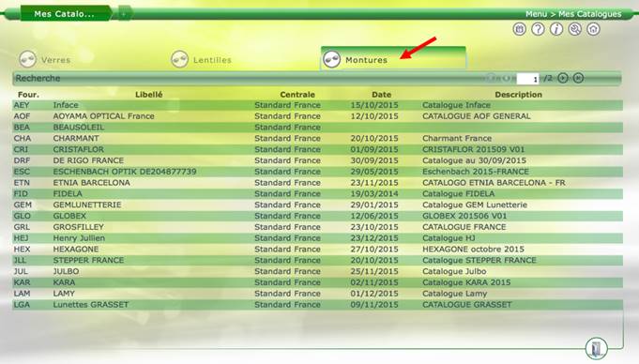This screenshot has height=364, width=639.
Task: Select the Mes Catalo... header tab
Action: click(65, 13)
